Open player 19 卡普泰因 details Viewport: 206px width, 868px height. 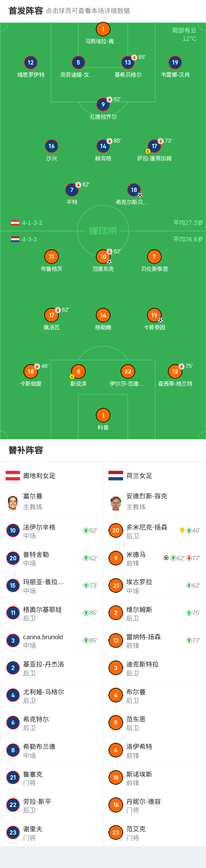pyautogui.click(x=154, y=315)
